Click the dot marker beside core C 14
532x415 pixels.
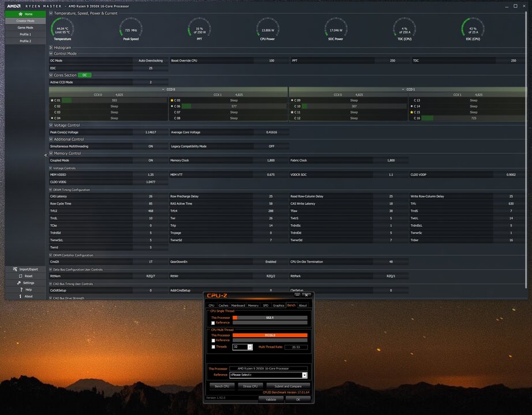pyautogui.click(x=411, y=106)
